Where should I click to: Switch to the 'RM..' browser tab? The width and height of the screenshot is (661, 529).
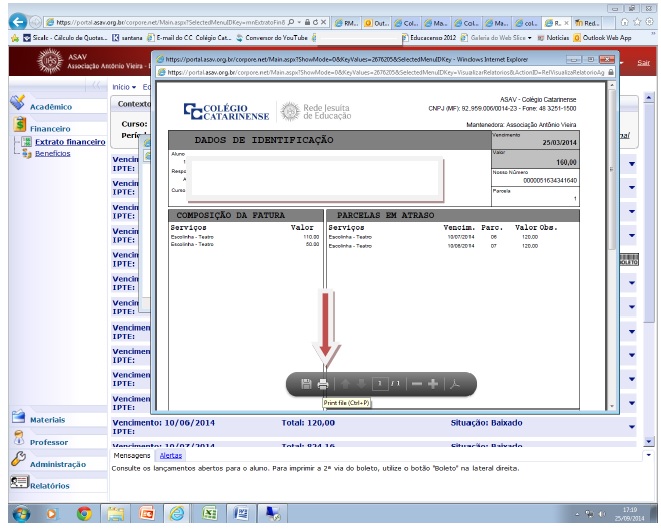[347, 23]
